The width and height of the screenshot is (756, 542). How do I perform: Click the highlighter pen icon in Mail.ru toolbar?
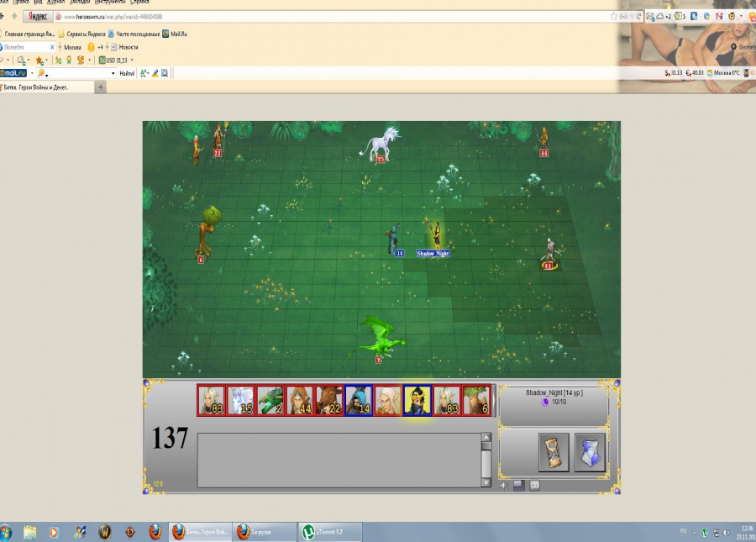click(x=155, y=73)
